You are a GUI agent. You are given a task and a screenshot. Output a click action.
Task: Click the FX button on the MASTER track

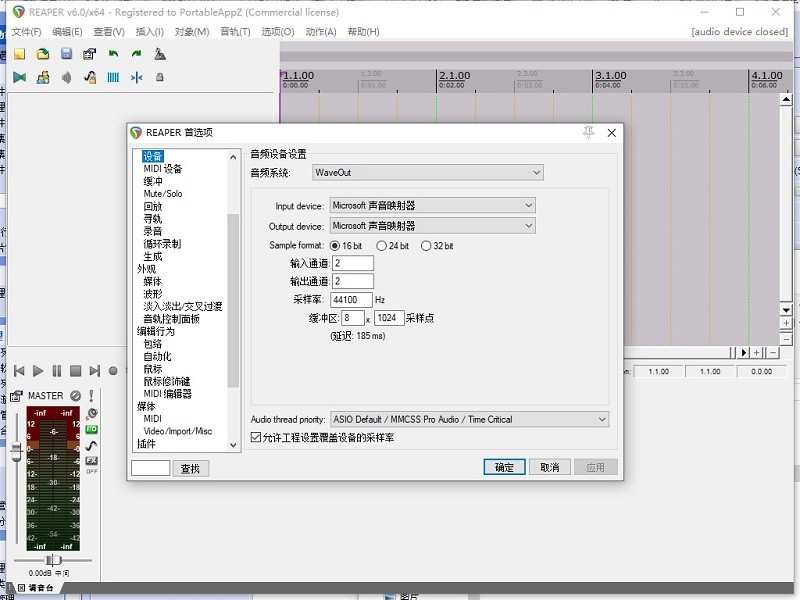tap(91, 460)
